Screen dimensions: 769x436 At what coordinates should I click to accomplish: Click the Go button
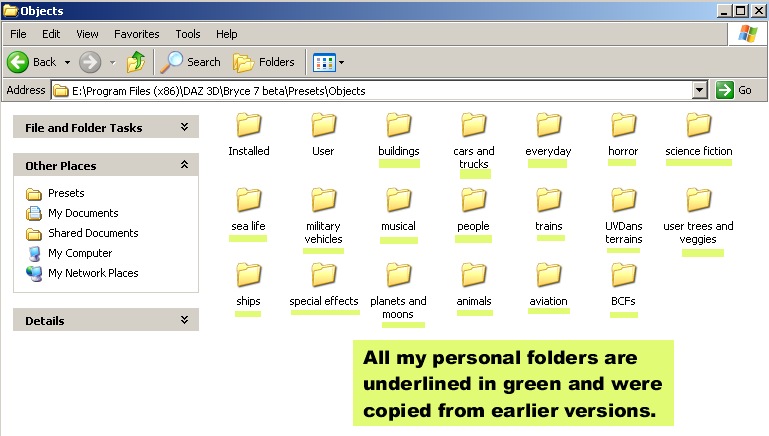tap(734, 90)
